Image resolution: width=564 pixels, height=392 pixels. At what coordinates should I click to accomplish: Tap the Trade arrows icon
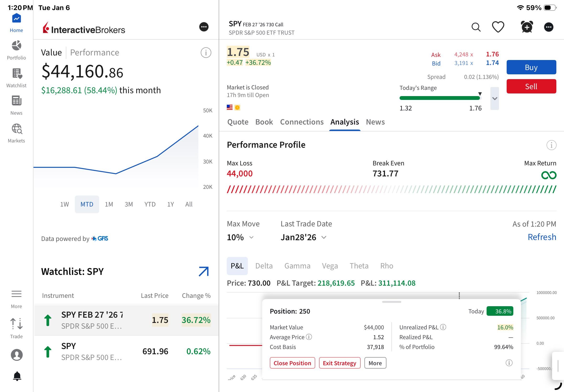click(16, 324)
